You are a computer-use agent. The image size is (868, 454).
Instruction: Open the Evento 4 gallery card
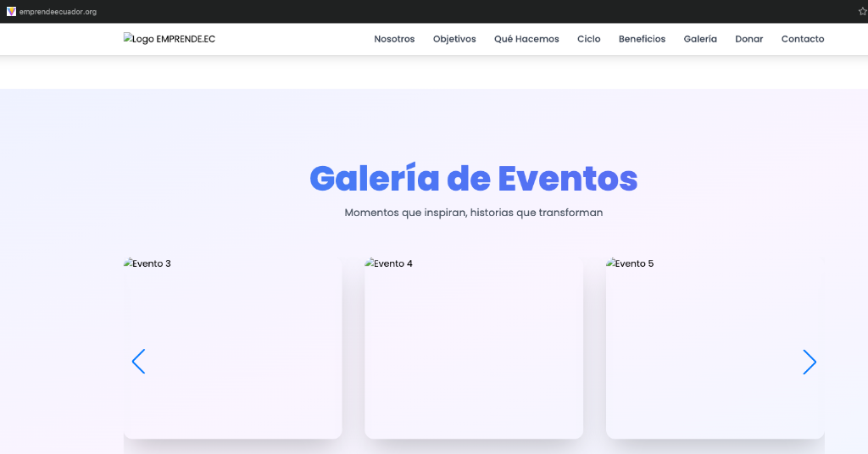[473, 347]
